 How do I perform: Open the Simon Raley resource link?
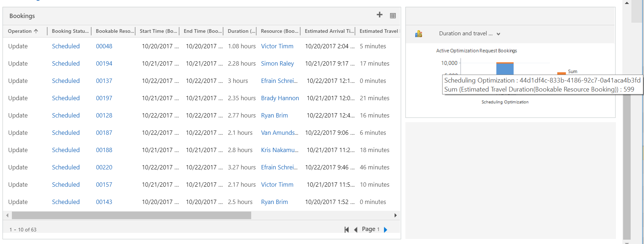click(277, 63)
